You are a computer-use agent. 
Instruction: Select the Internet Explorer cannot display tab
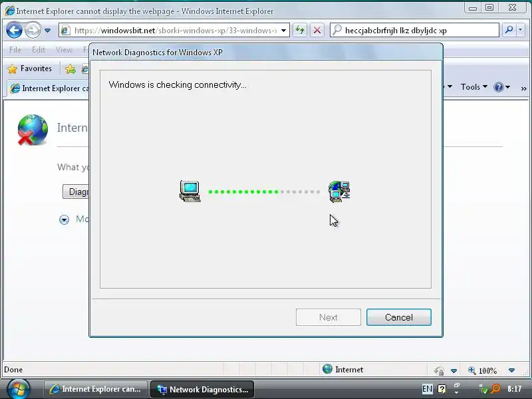coord(49,88)
